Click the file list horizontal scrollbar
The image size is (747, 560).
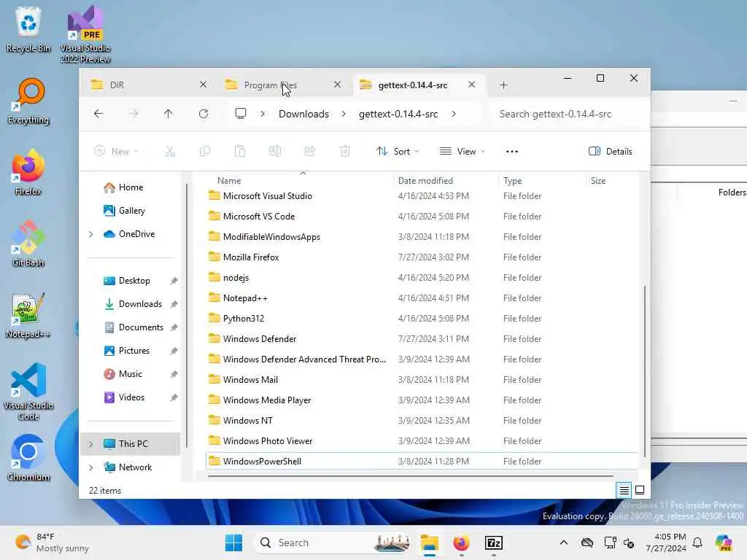(x=411, y=475)
